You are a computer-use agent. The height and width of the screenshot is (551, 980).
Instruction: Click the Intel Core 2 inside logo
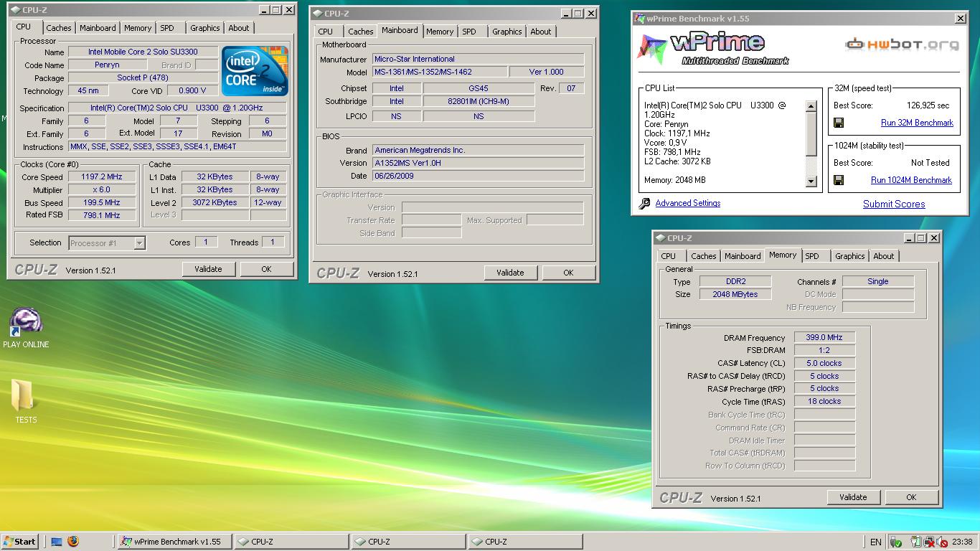pyautogui.click(x=255, y=71)
